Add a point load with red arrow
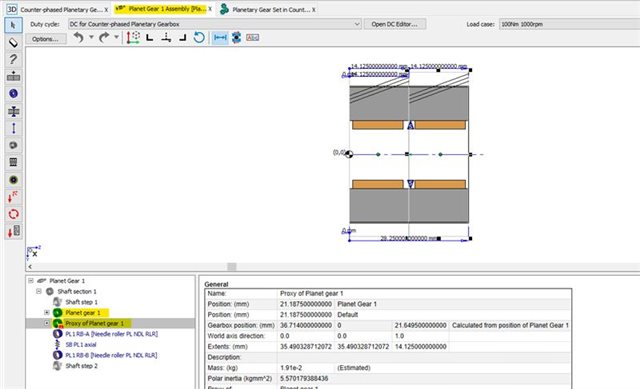The width and height of the screenshot is (640, 389). coord(13,197)
